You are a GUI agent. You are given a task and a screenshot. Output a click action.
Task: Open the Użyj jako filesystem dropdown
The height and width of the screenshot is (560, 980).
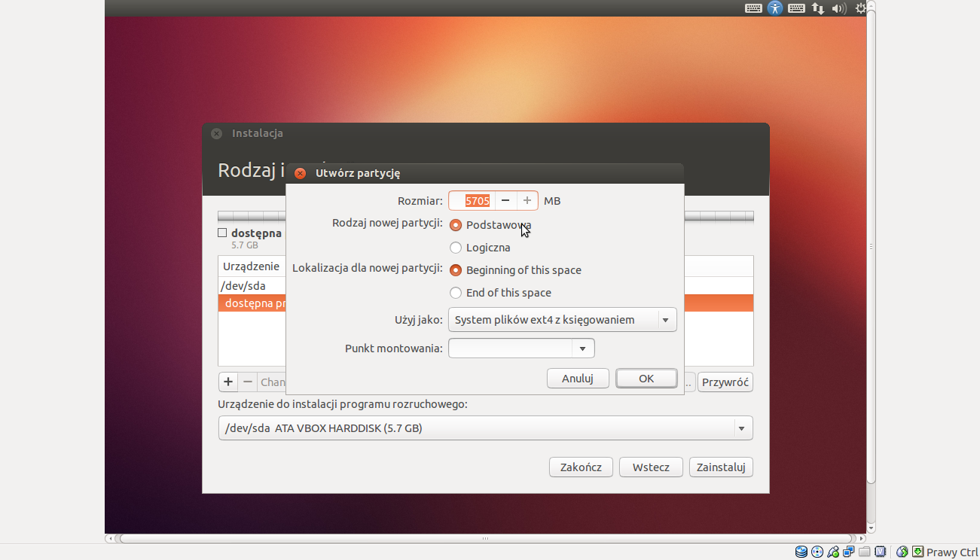pyautogui.click(x=563, y=320)
